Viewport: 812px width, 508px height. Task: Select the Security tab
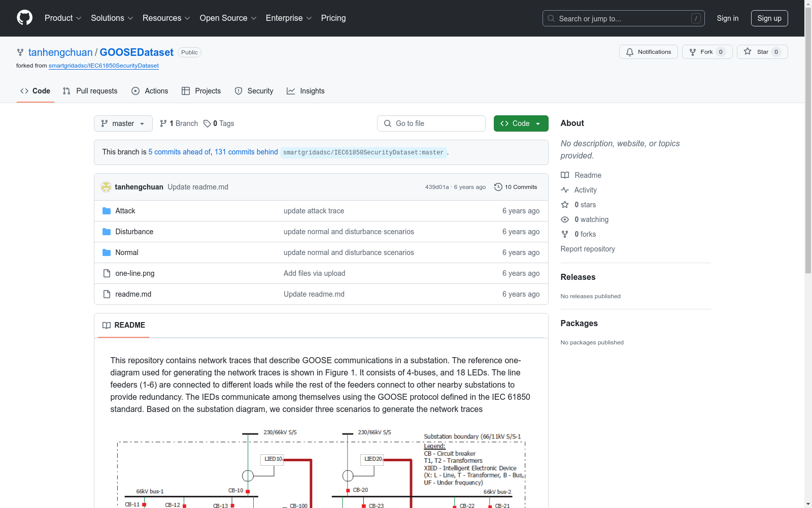point(254,91)
